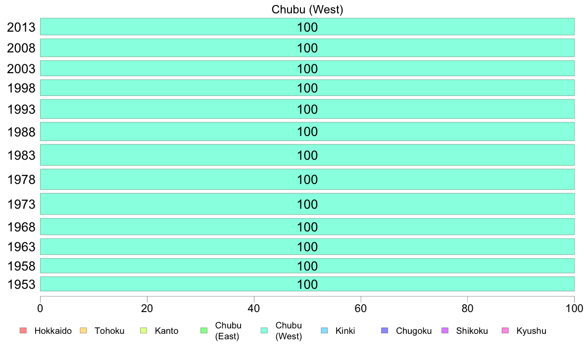Click the Chugoku indigo legend swatch
Image resolution: width=588 pixels, height=364 pixels.
click(x=385, y=330)
